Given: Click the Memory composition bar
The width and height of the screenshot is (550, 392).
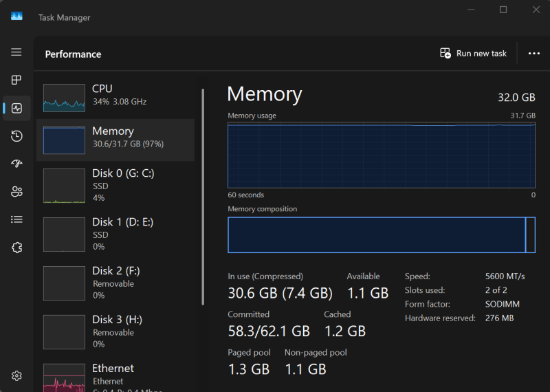Looking at the screenshot, I should click(x=382, y=235).
